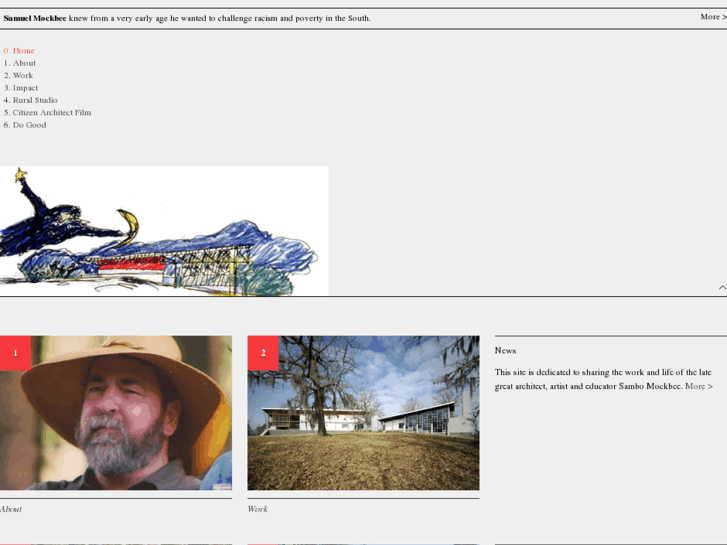Open the colorful sketch banner image
Image resolution: width=727 pixels, height=545 pixels.
(x=164, y=231)
